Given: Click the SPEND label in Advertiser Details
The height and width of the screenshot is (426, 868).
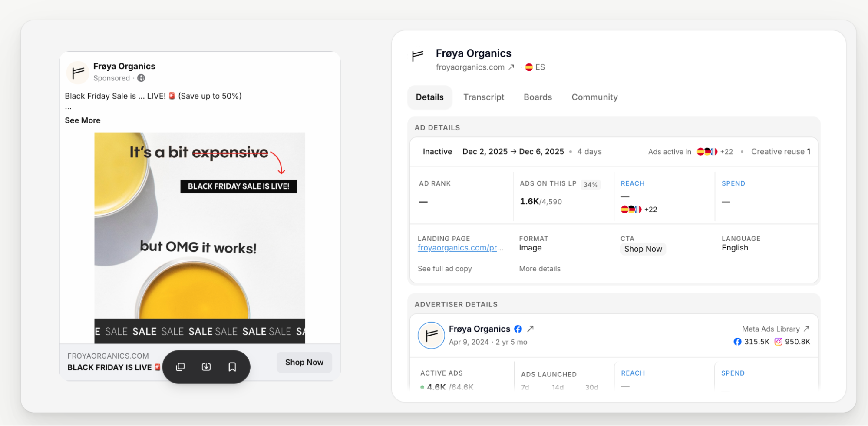Looking at the screenshot, I should [x=733, y=373].
